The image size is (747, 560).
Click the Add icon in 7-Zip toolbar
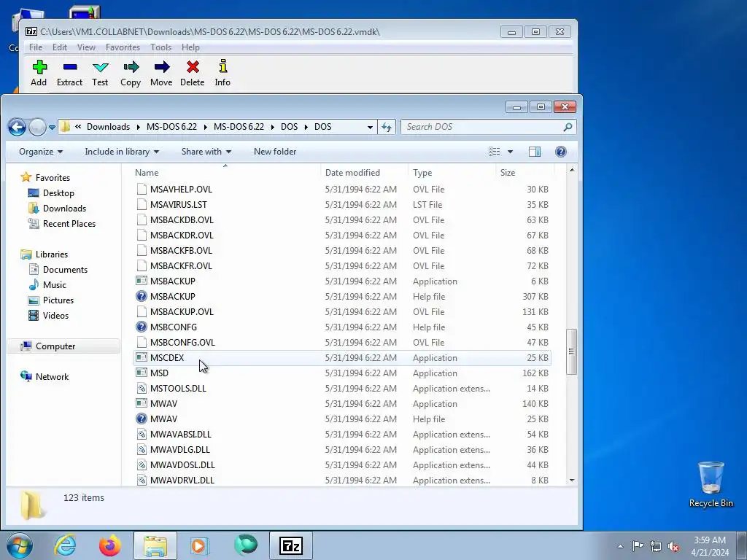click(x=39, y=67)
